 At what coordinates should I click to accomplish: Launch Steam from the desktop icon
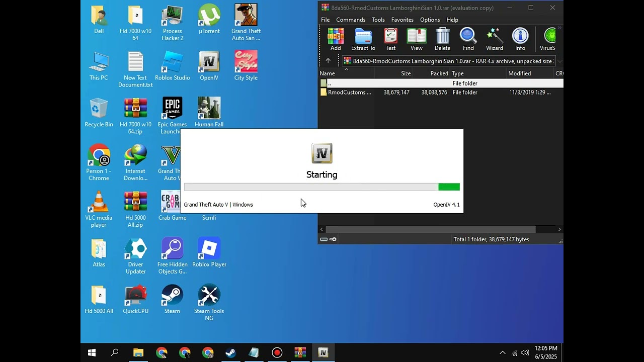172,300
